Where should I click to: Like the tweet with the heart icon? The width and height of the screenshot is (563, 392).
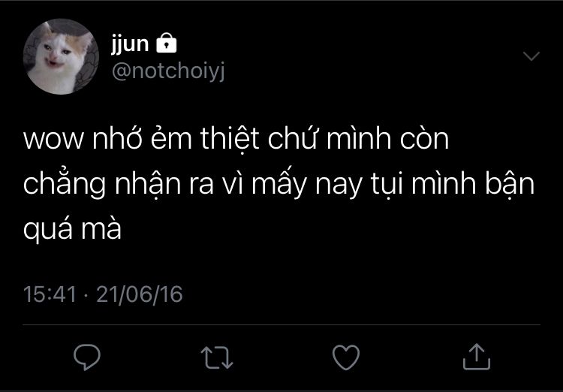click(346, 357)
